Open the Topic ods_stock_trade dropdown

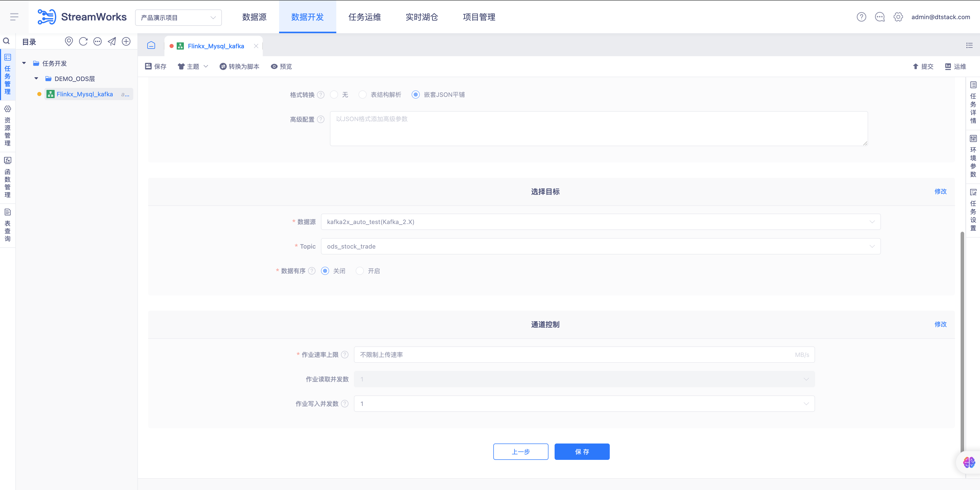tap(601, 246)
